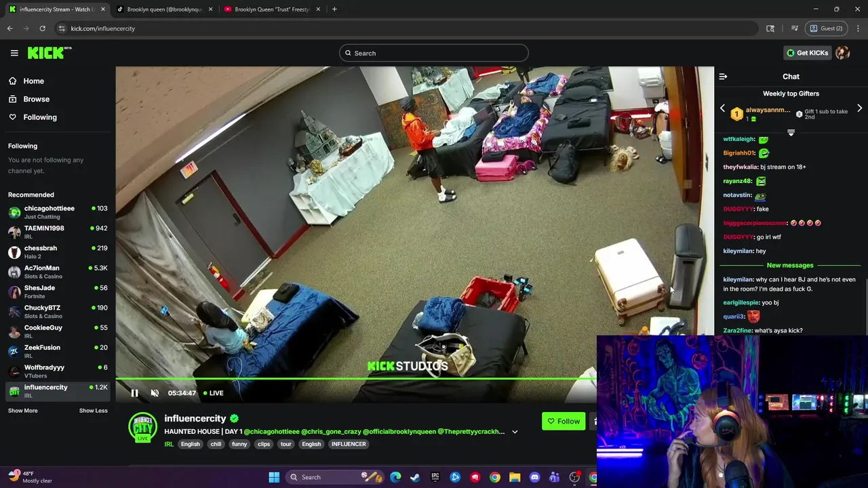Open the influencercity channel avatar

pos(142,428)
